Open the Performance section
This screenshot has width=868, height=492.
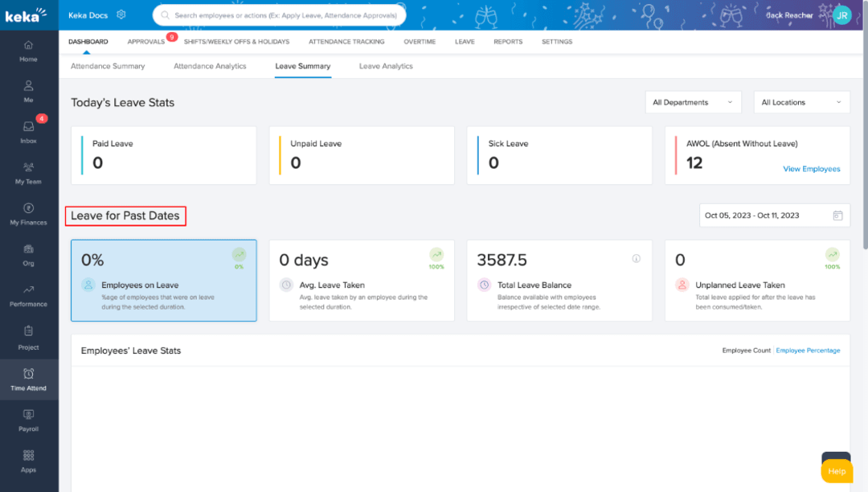point(28,297)
